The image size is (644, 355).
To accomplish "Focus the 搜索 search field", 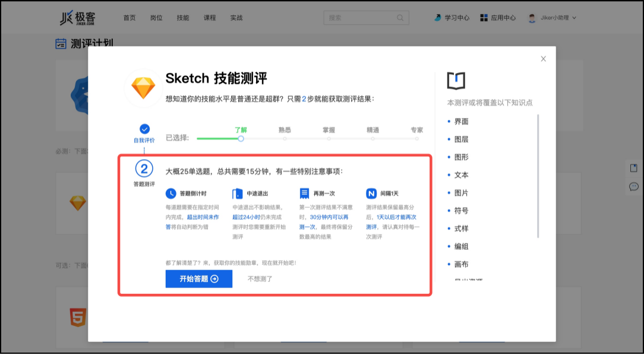I will [366, 18].
